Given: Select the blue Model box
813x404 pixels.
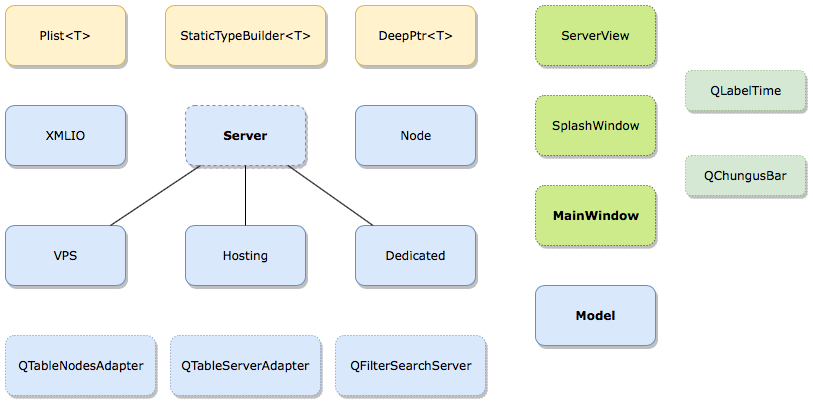Looking at the screenshot, I should pos(595,316).
